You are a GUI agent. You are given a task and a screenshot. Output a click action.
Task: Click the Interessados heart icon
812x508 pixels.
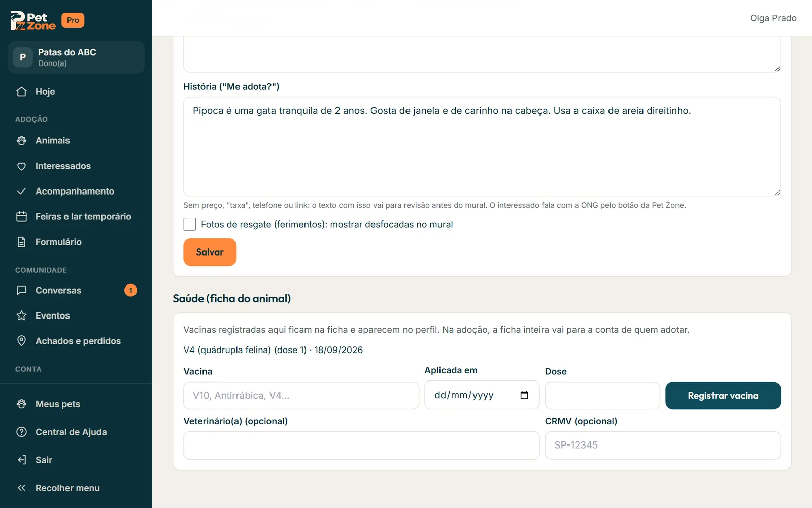tap(21, 166)
